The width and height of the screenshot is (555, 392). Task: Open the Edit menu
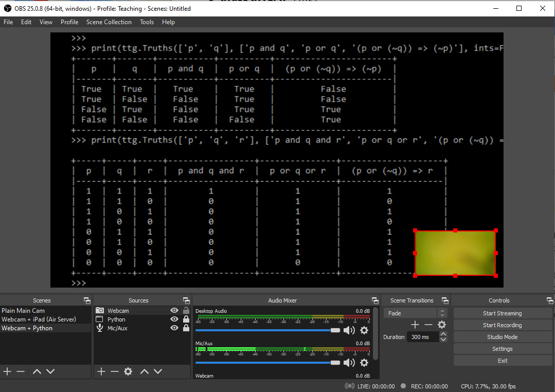[x=26, y=22]
